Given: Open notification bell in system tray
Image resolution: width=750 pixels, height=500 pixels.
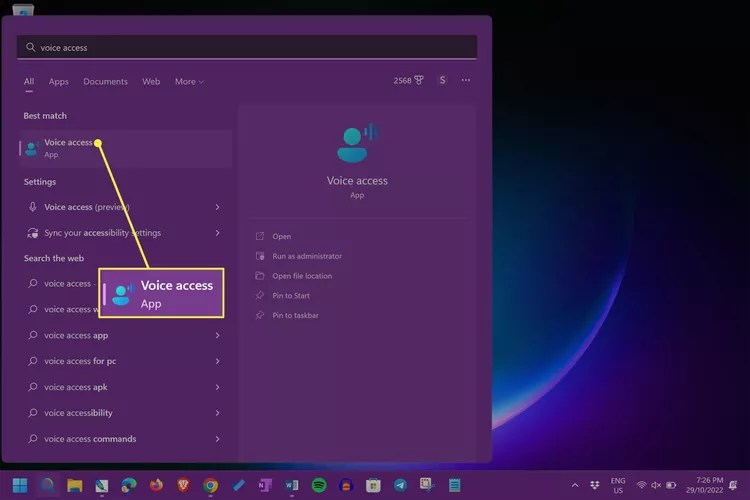Looking at the screenshot, I should [733, 485].
